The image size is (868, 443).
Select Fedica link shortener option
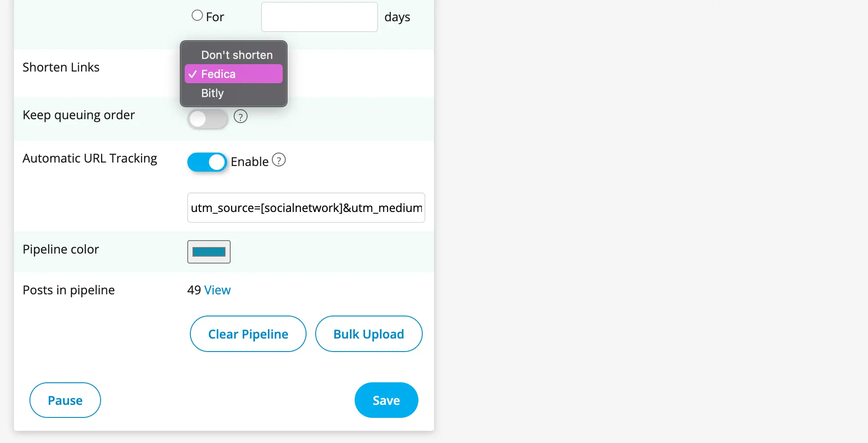(x=234, y=74)
